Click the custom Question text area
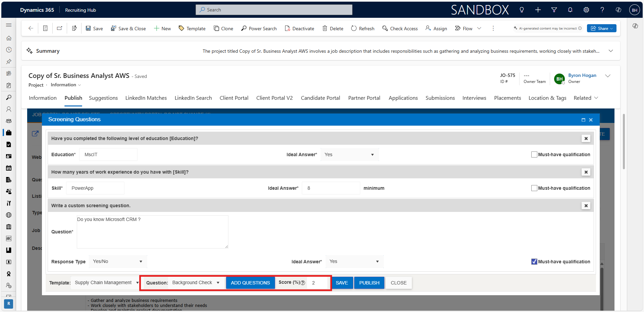 pyautogui.click(x=153, y=232)
